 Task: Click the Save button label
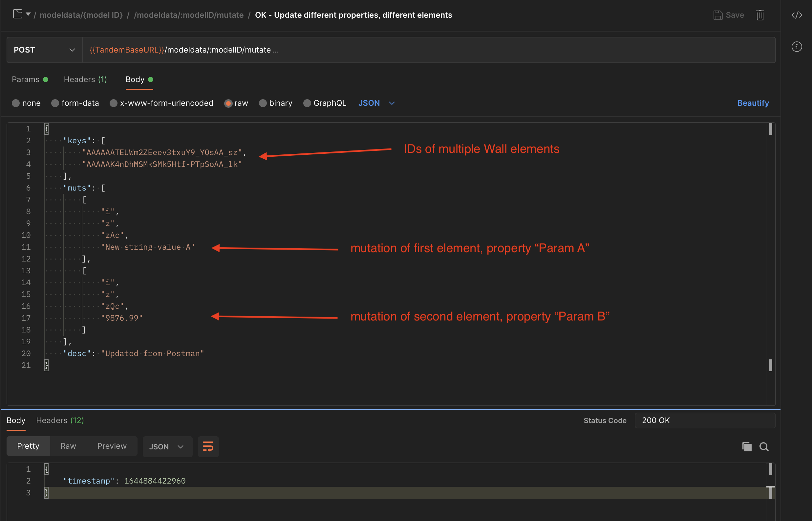[735, 15]
